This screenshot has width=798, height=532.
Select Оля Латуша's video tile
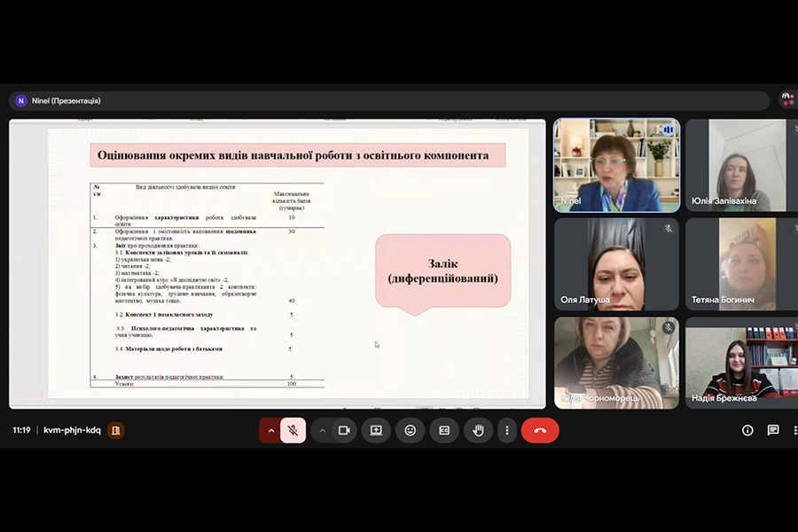[x=617, y=264]
